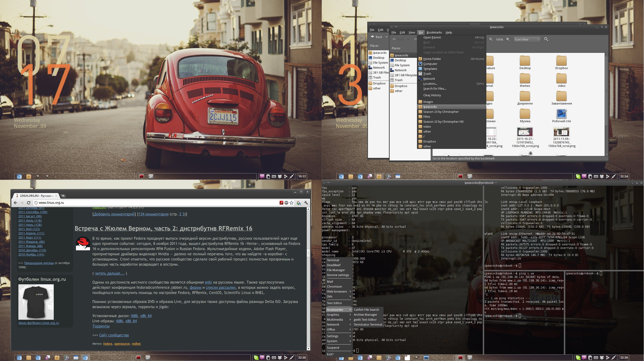Open the Chromium wrench menu
This screenshot has width=644, height=361.
pos(306,203)
